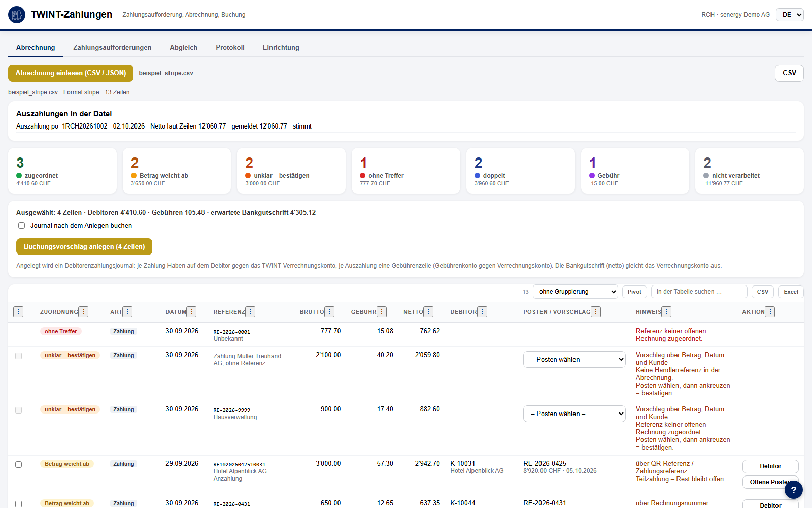Select the RE-2026-0431 row checkbox
The width and height of the screenshot is (812, 508).
tap(19, 504)
